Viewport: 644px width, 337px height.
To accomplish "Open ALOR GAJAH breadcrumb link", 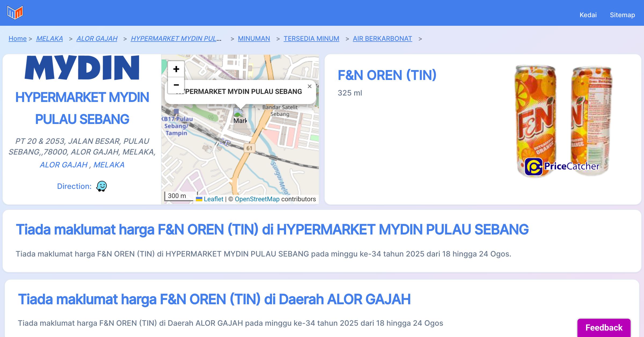I will click(x=97, y=38).
